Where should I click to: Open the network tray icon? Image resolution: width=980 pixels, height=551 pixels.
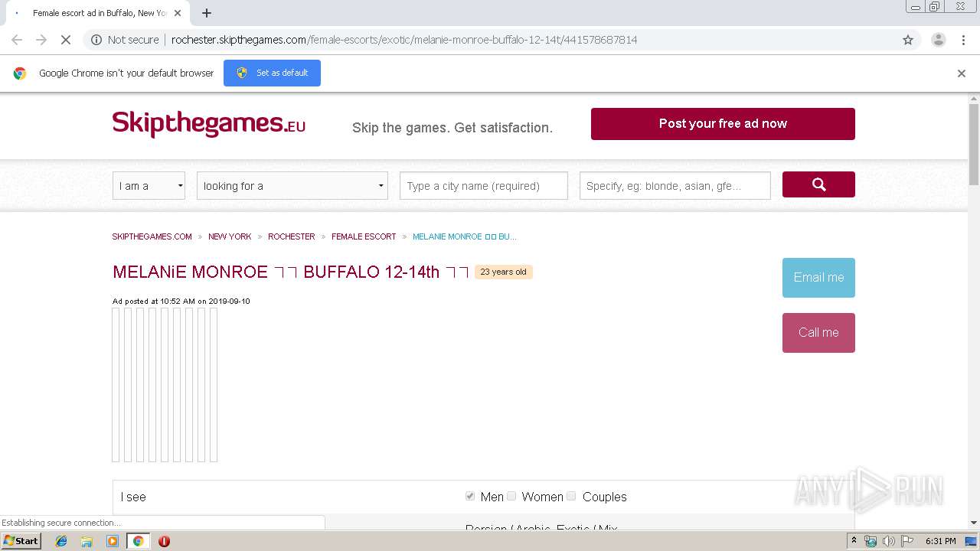click(x=871, y=541)
